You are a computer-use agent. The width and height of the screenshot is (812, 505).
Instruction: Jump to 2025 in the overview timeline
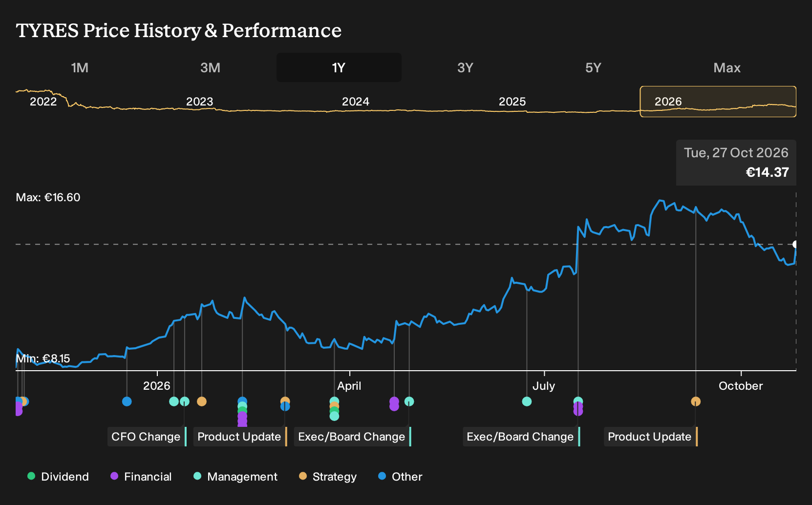click(x=512, y=102)
